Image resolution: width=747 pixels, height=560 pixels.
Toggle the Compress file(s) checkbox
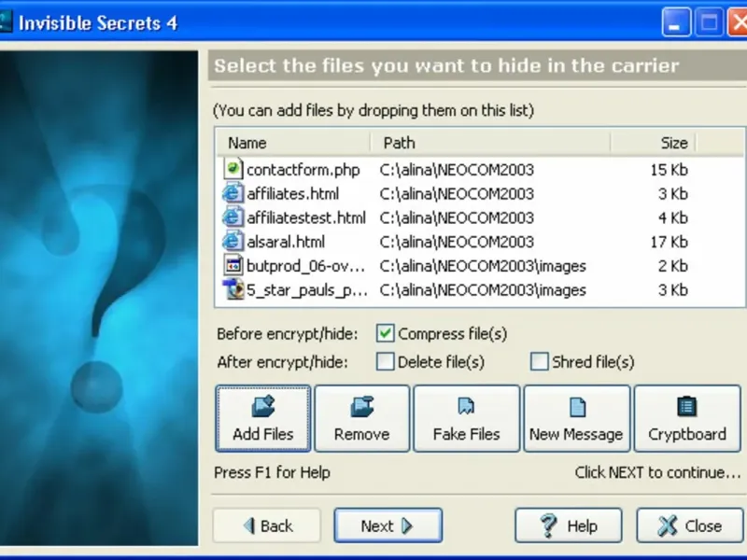[x=385, y=333]
